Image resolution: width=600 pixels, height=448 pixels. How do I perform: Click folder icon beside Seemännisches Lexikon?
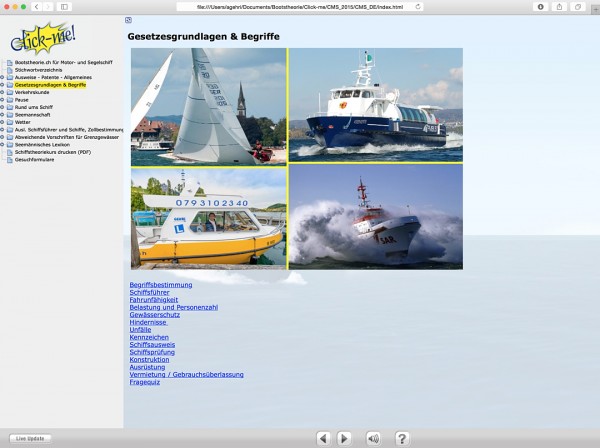point(10,145)
